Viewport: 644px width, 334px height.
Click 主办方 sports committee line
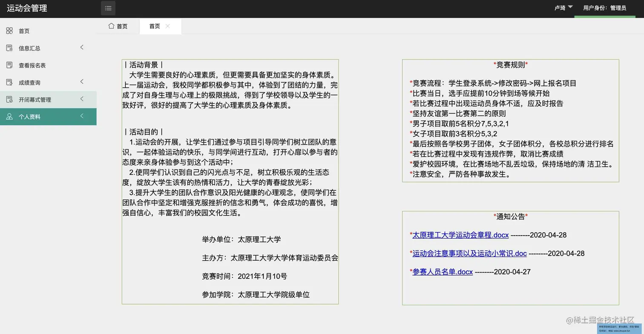click(x=270, y=258)
